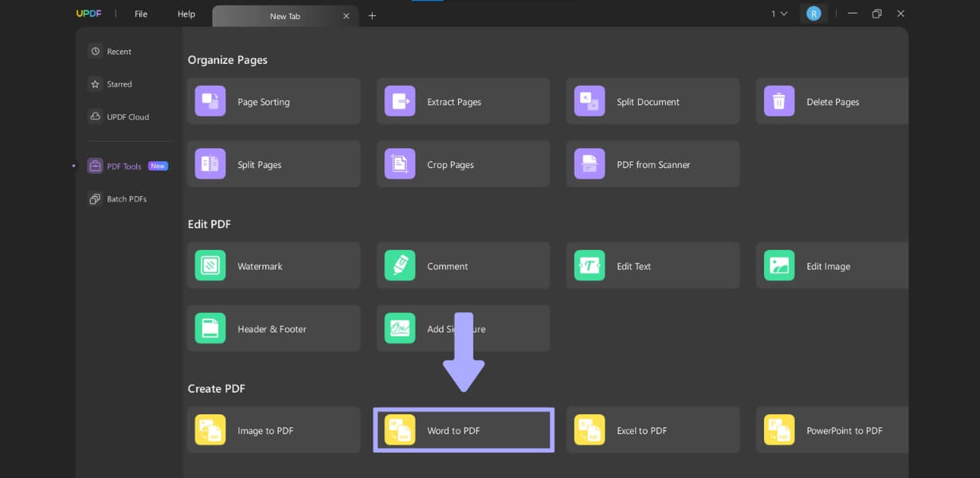Open the Watermark tool icon
This screenshot has height=478, width=980.
(x=210, y=265)
